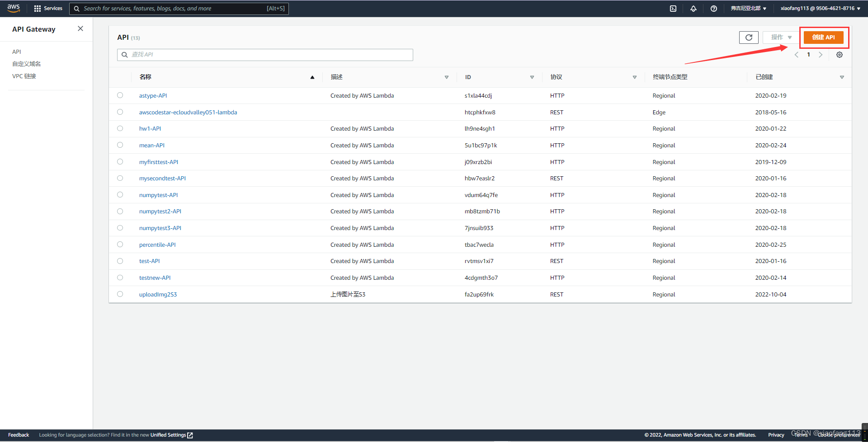This screenshot has width=868, height=442.
Task: Open 自定义域名 in the sidebar
Action: tap(26, 64)
